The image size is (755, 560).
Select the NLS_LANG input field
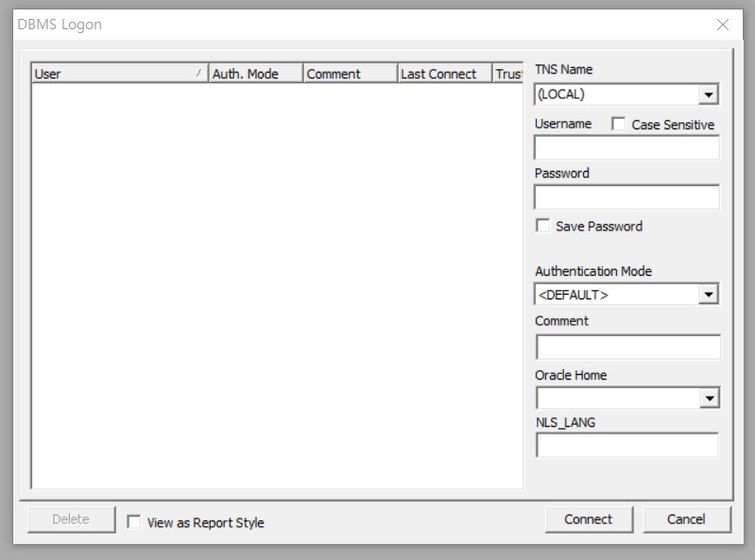tap(626, 445)
